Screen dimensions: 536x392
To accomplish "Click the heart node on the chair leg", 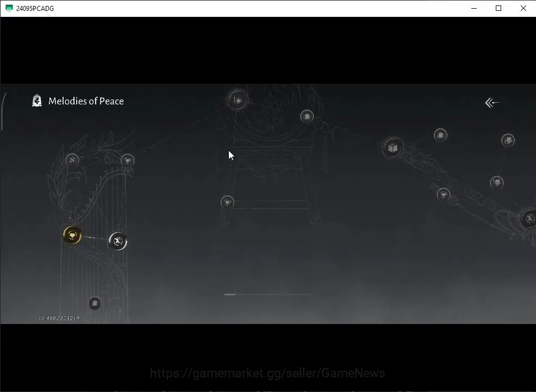I will click(227, 202).
